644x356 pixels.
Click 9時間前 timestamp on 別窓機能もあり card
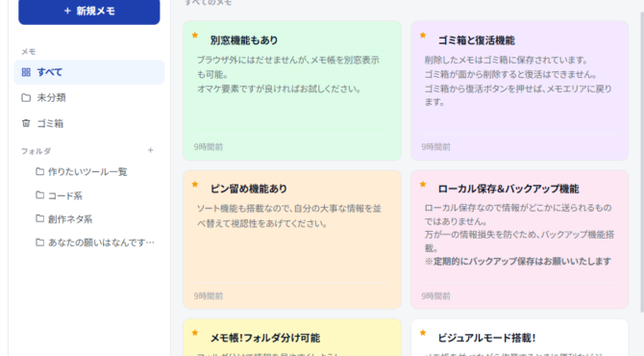pos(209,147)
